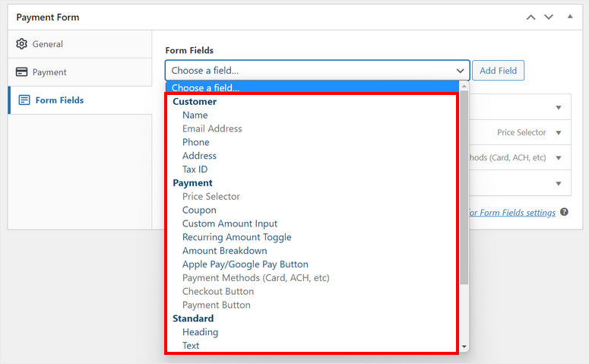Pick Apple Pay/Google Pay Button option
The image size is (589, 364).
[245, 264]
